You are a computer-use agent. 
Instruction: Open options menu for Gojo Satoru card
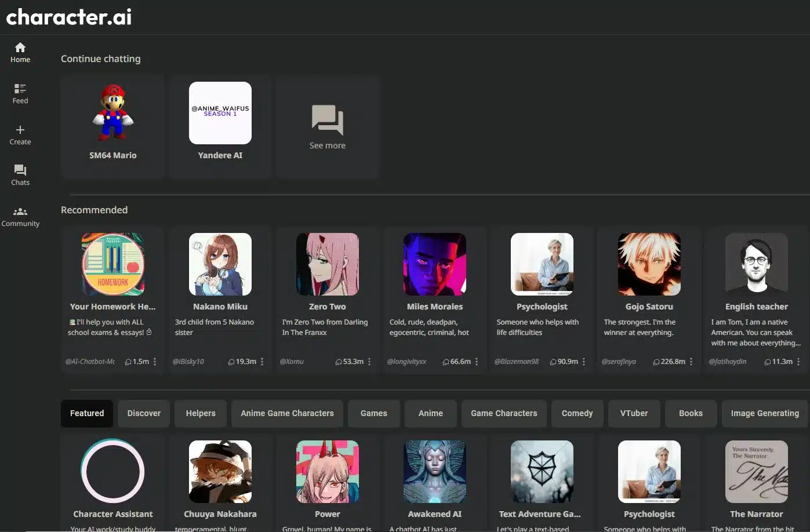(691, 362)
